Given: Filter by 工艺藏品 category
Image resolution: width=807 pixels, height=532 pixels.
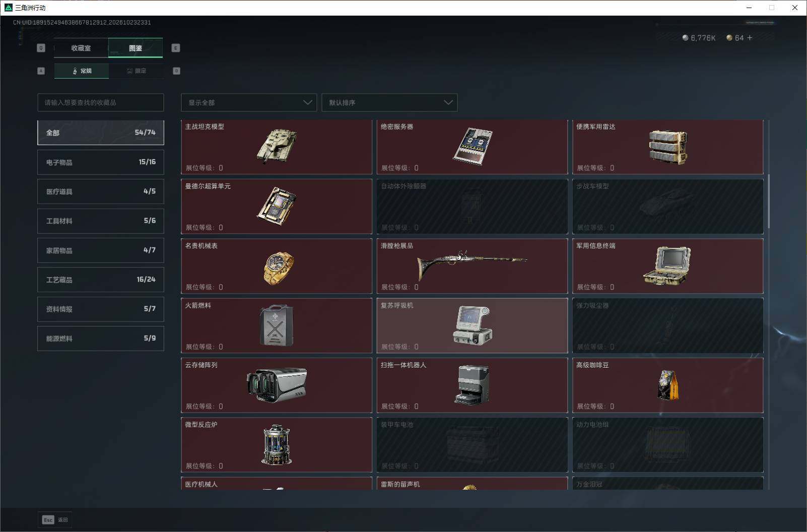Looking at the screenshot, I should click(x=101, y=280).
